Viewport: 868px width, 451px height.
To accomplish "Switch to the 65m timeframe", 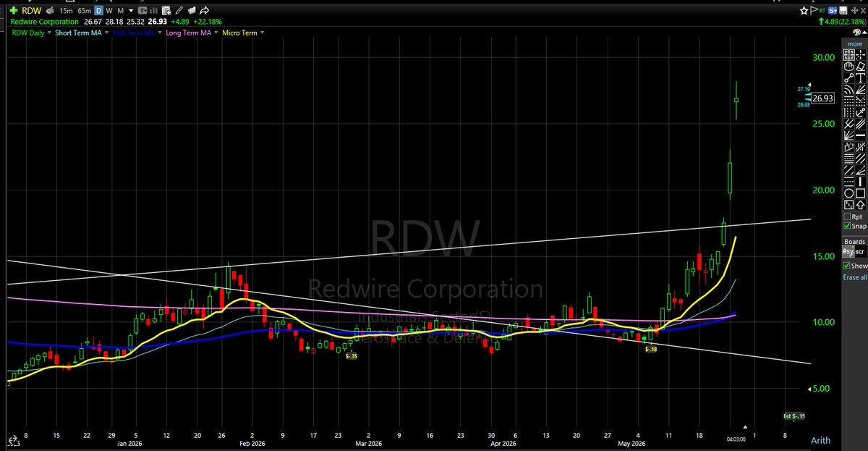I will 85,11.
